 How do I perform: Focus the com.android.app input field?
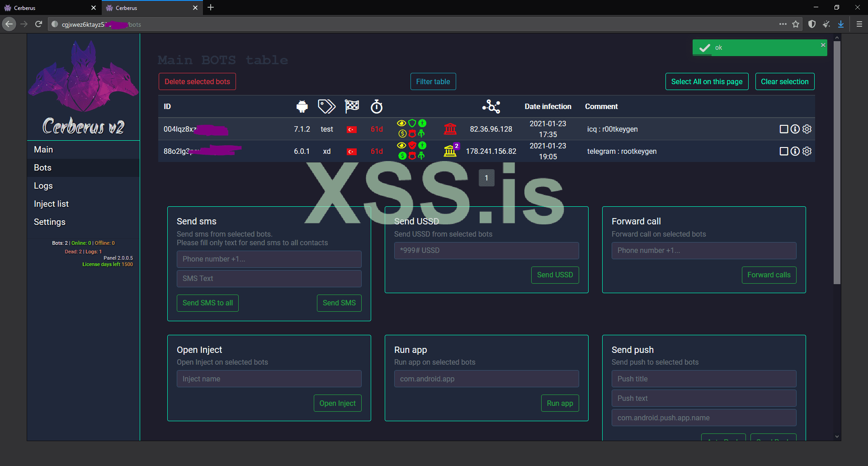[486, 379]
